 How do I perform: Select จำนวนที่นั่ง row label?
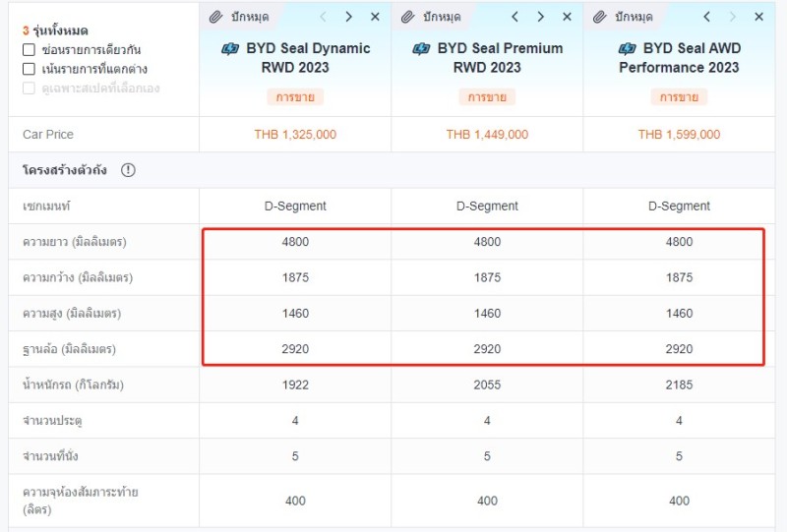[x=50, y=455]
